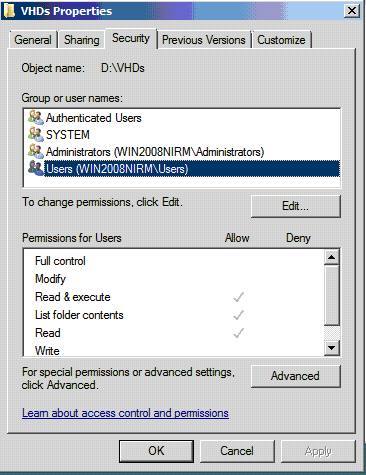
Task: Select Administrators (WIN2008NIRM\Administrators) entry
Action: [182, 152]
